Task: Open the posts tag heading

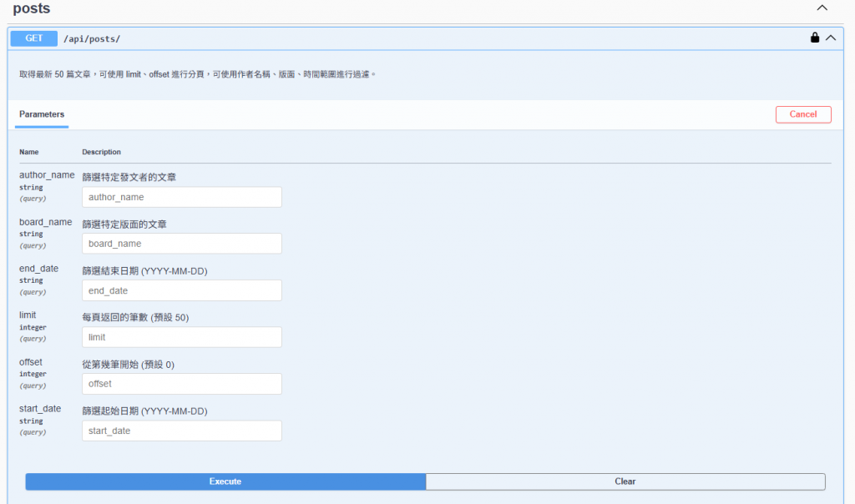Action: click(x=32, y=8)
